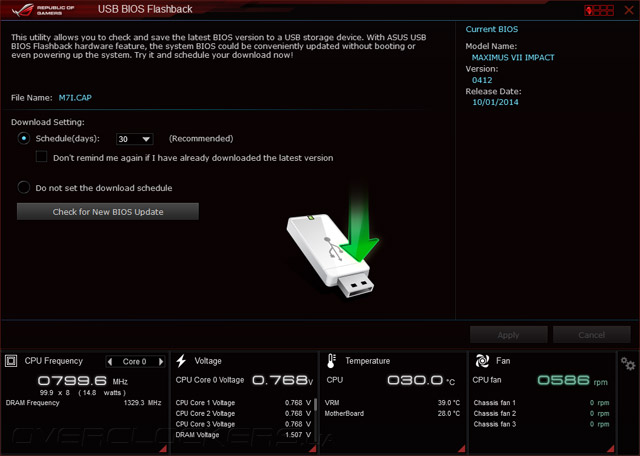Click the Current BIOS heading
The width and height of the screenshot is (640, 456).
pos(491,29)
